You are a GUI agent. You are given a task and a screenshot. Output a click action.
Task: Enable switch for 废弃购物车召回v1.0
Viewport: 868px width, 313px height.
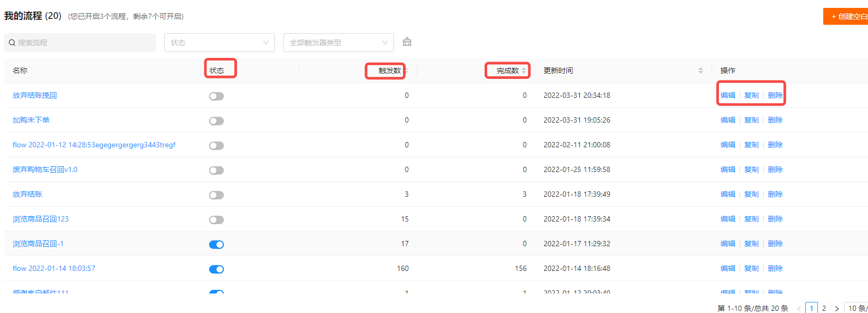pyautogui.click(x=216, y=170)
